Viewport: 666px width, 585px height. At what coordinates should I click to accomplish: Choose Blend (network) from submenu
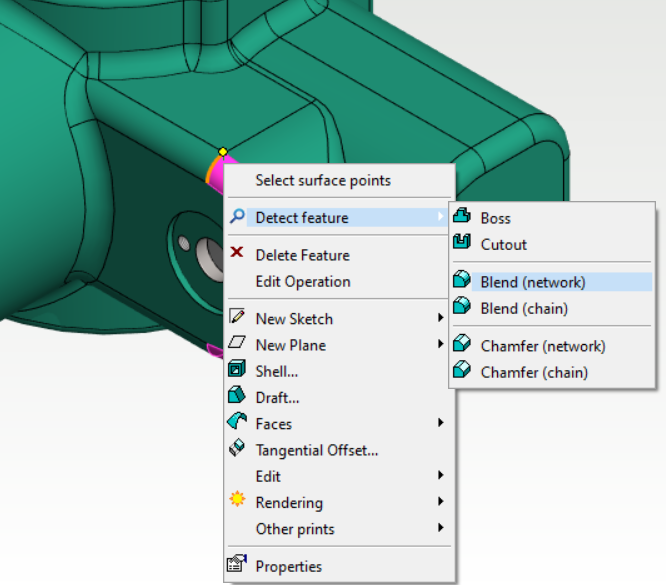(532, 282)
